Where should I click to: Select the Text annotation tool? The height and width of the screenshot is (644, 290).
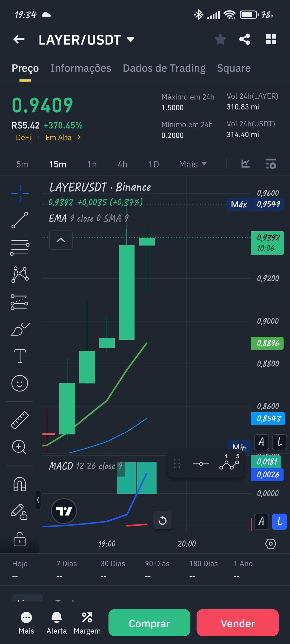20,356
